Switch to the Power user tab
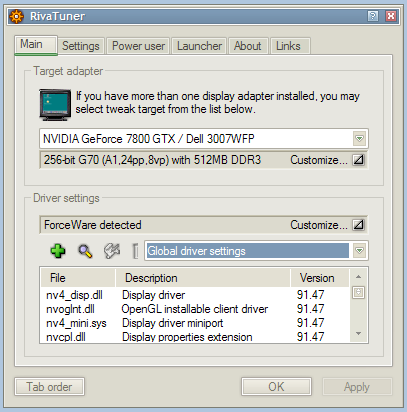The height and width of the screenshot is (412, 407). click(x=138, y=46)
